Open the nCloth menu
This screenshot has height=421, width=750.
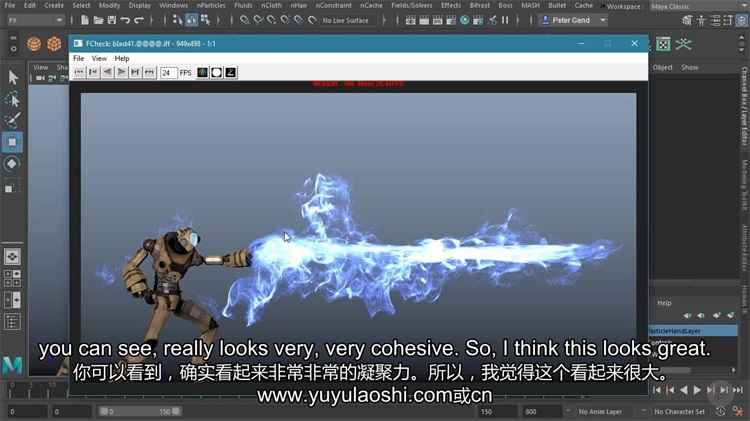pyautogui.click(x=271, y=5)
